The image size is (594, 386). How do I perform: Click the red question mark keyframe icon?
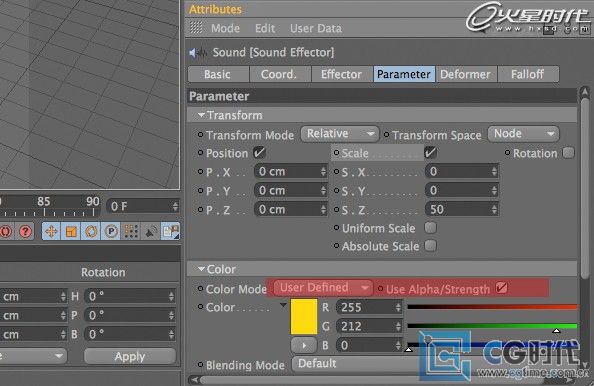coord(25,231)
